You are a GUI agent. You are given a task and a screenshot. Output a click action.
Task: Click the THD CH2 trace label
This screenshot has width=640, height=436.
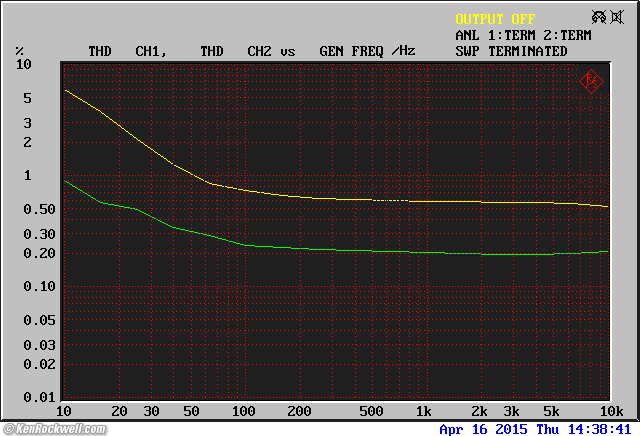236,51
